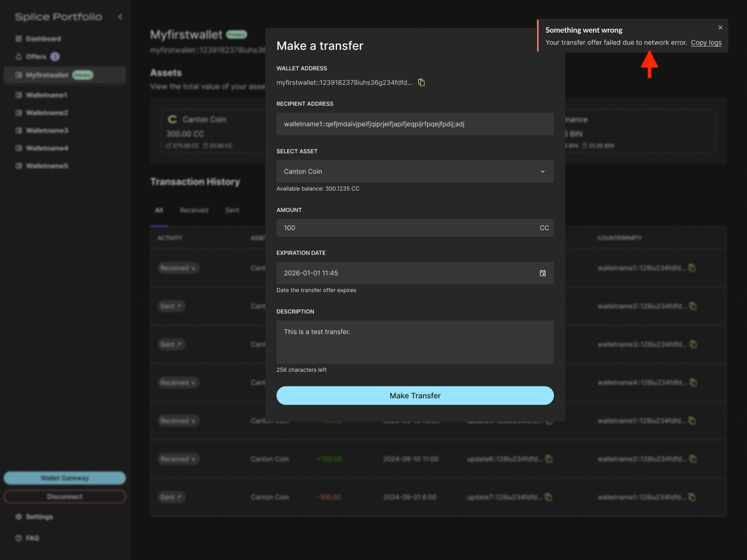Click the wallet icon next to Walletname1
The image size is (747, 560).
click(19, 95)
